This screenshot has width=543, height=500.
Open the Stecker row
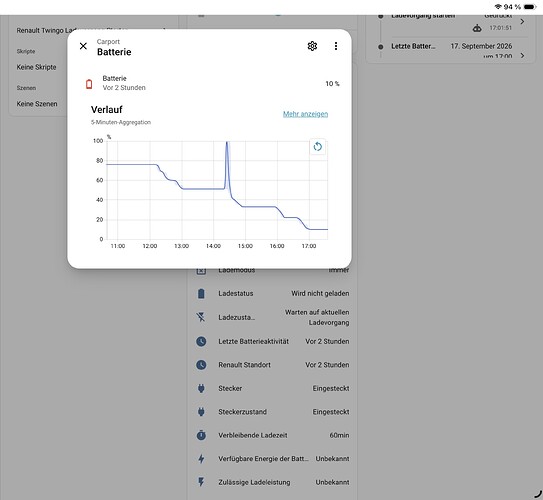pos(272,389)
